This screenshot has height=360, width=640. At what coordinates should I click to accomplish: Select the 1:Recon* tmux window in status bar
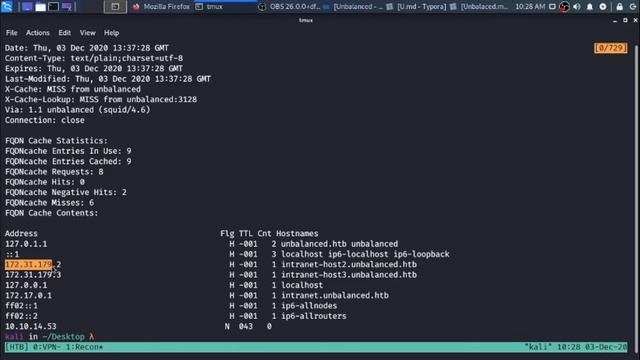tap(85, 347)
